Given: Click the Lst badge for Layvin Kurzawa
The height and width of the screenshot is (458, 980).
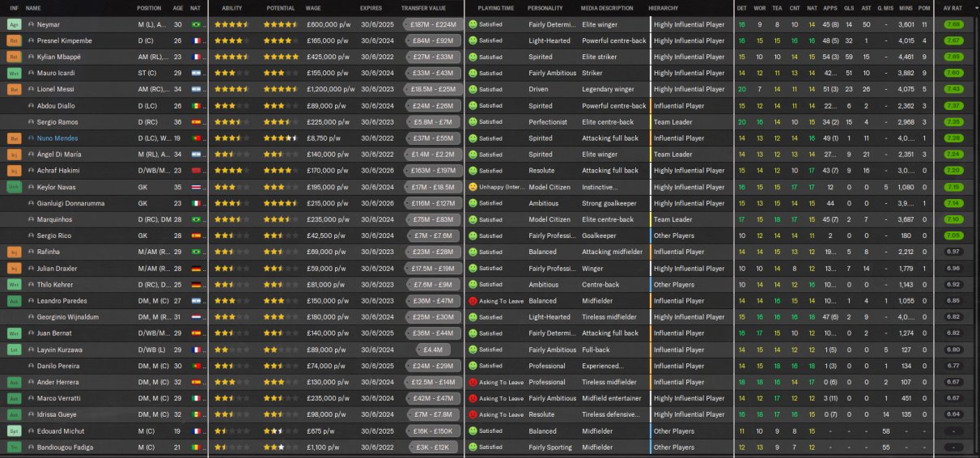Looking at the screenshot, I should [x=14, y=350].
